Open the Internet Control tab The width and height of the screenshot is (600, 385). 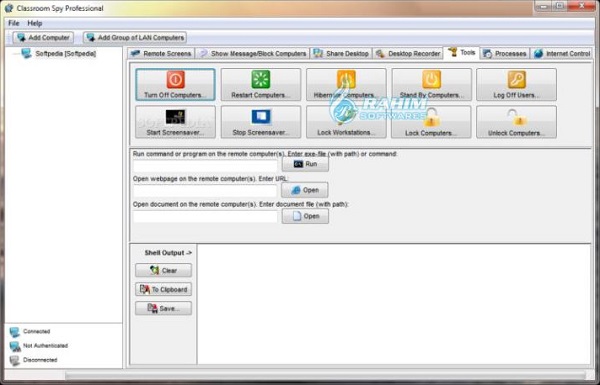click(562, 54)
